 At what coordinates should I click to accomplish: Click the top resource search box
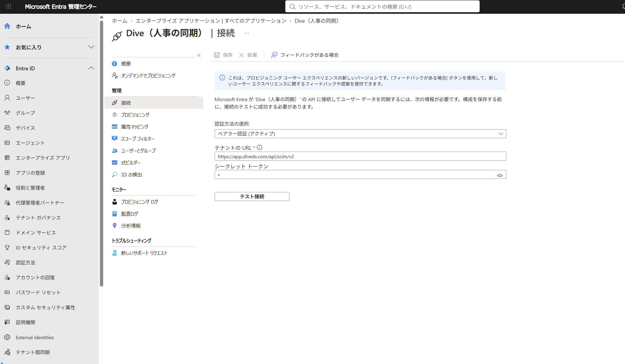(x=382, y=6)
